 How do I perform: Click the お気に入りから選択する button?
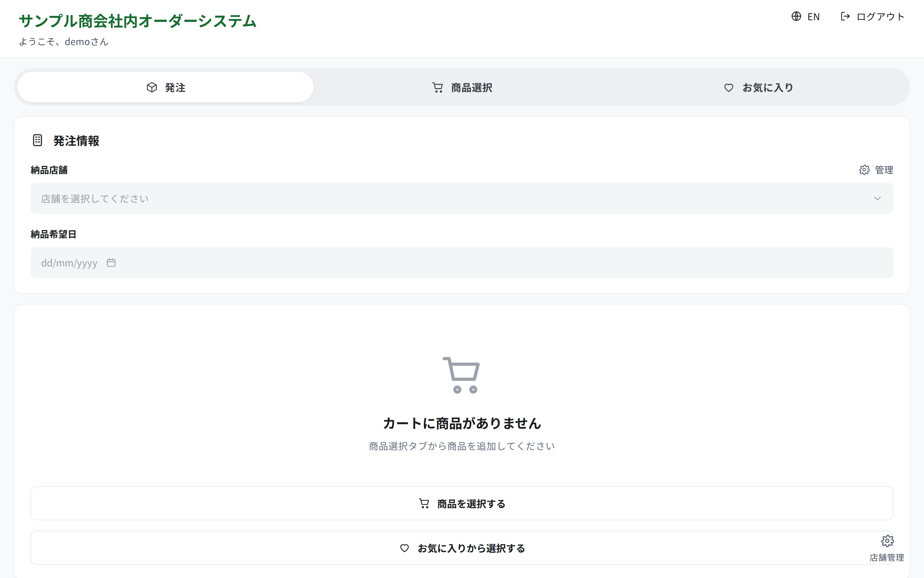pos(462,548)
